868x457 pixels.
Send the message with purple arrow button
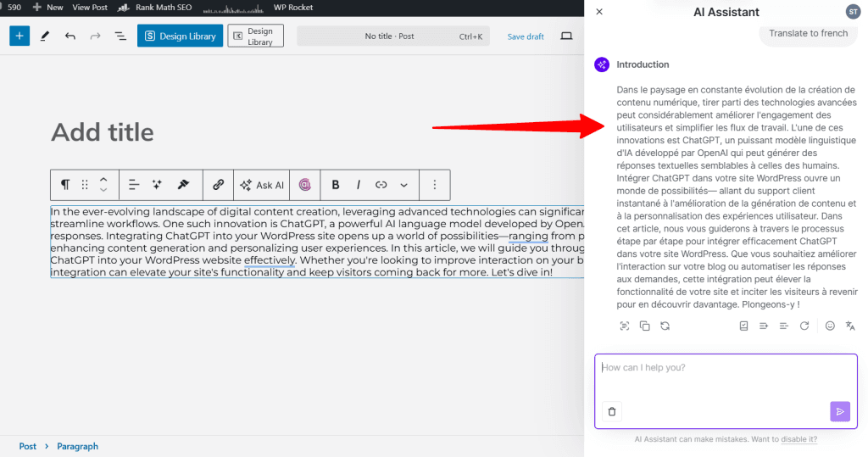click(x=840, y=411)
